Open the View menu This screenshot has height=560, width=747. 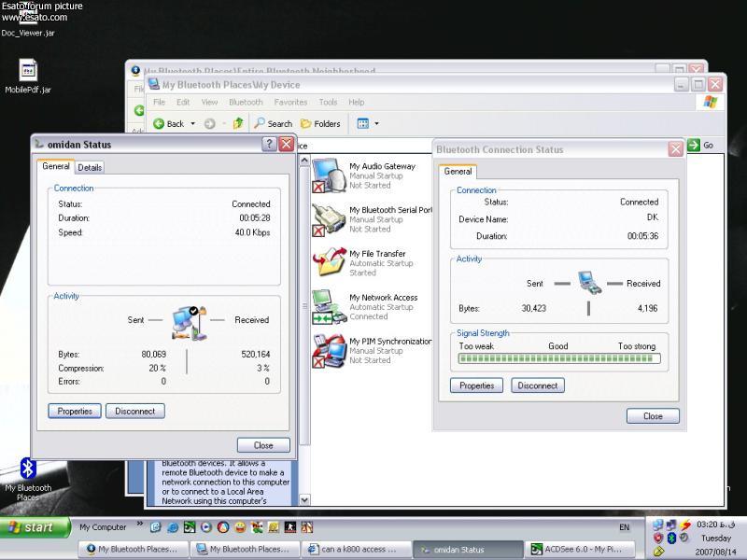click(x=209, y=102)
